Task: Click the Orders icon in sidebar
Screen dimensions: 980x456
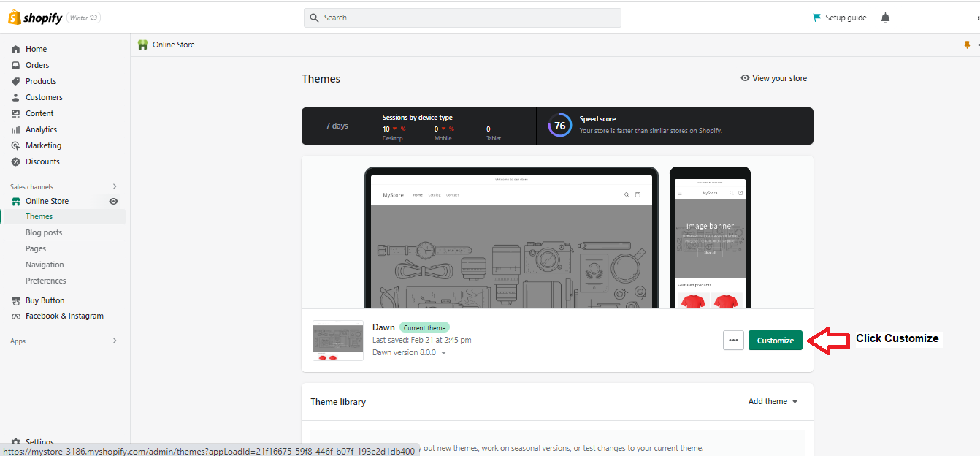Action: click(16, 65)
